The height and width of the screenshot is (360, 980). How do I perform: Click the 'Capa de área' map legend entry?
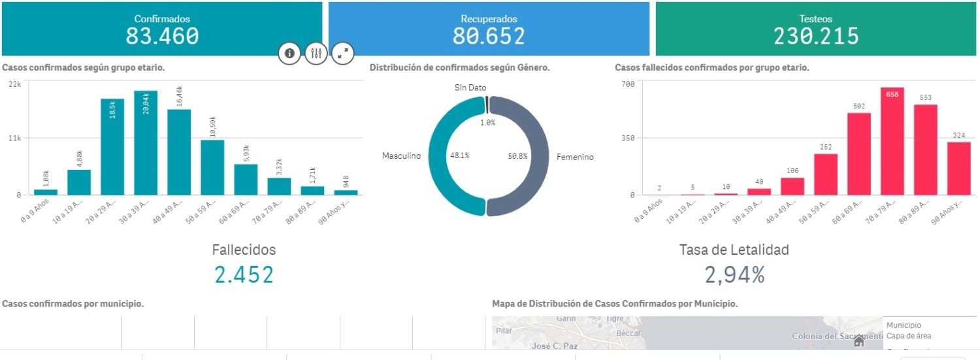(909, 336)
